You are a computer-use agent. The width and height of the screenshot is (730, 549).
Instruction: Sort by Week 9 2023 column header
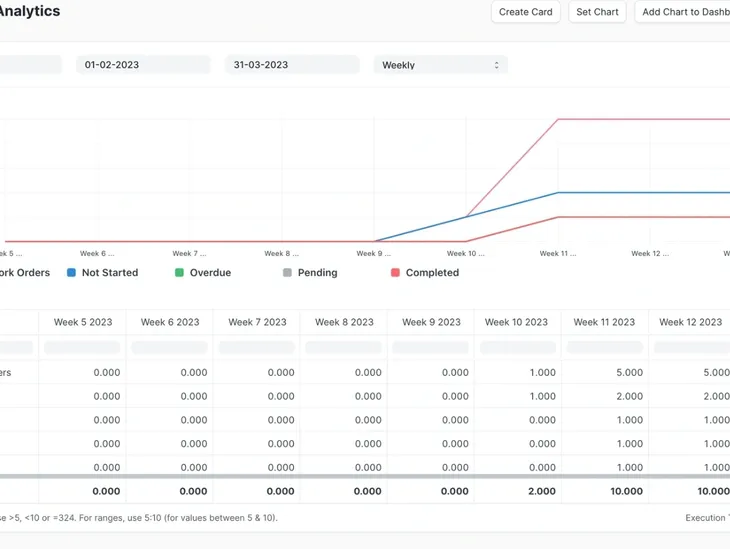pos(431,322)
